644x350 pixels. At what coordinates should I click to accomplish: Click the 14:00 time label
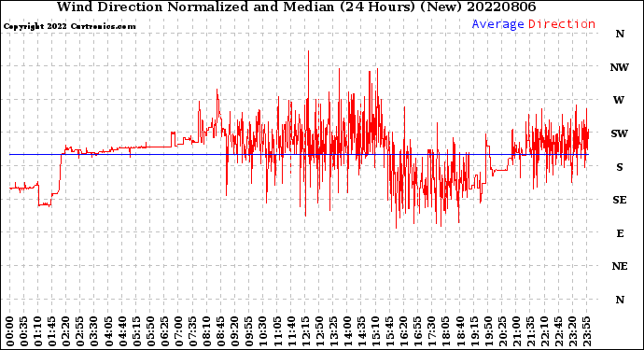pos(346,331)
